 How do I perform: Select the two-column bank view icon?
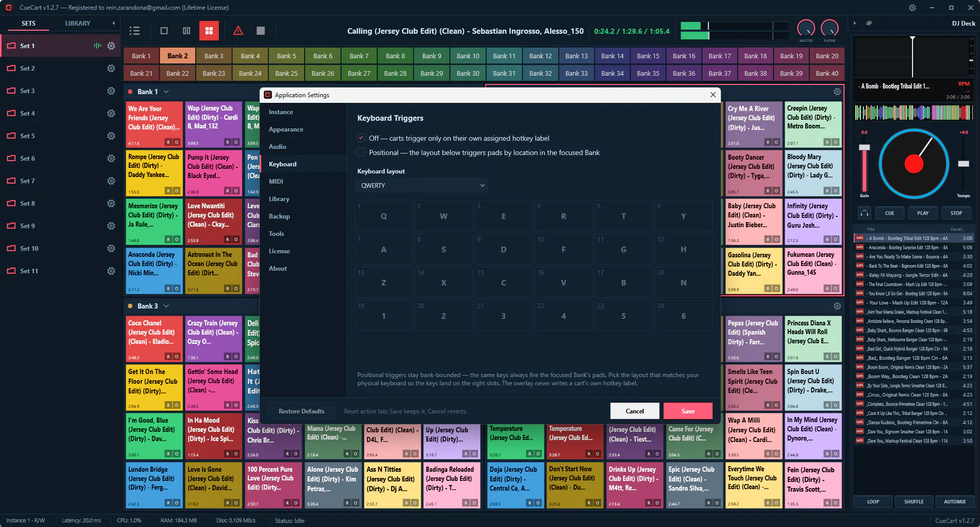point(187,31)
